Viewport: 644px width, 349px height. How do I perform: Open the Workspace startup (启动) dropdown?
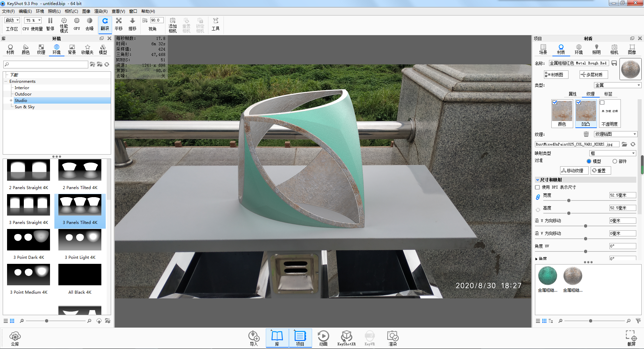(x=12, y=20)
